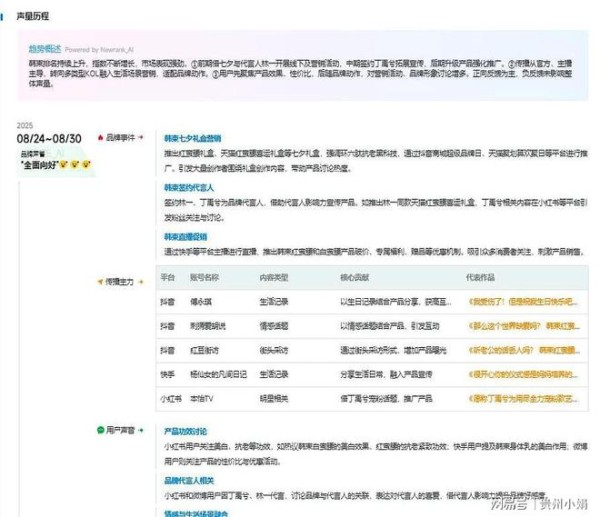Open the orange work link in 杨仙女的凡间日记 row
Viewport: 600px width, 517px height.
[523, 374]
